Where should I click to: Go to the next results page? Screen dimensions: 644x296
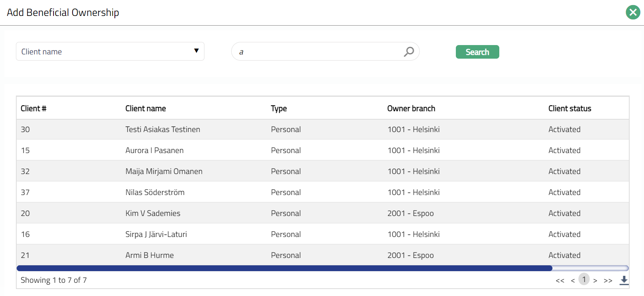click(x=595, y=280)
